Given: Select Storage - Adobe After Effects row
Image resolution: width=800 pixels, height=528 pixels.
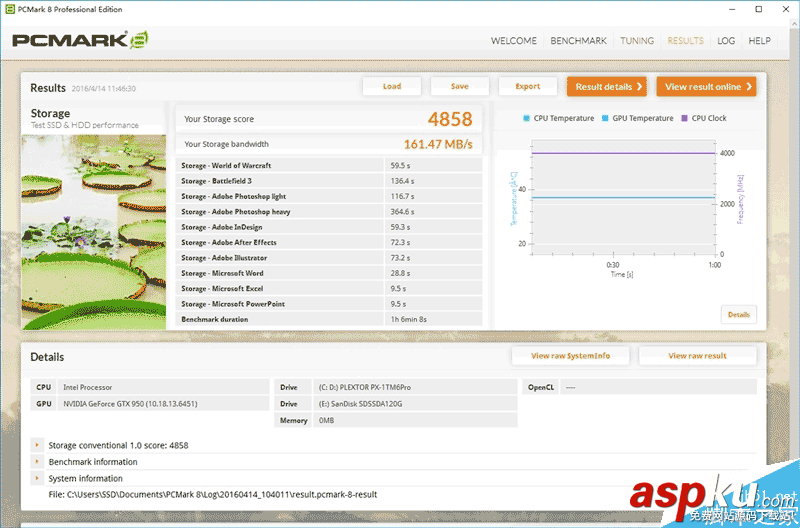Looking at the screenshot, I should 329,242.
